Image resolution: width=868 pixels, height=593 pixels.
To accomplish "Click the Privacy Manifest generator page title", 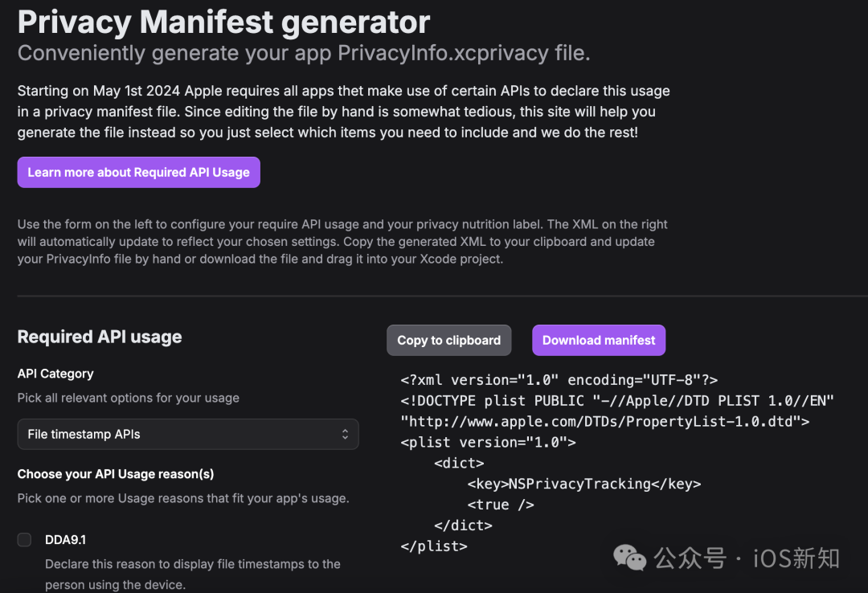I will [x=223, y=22].
